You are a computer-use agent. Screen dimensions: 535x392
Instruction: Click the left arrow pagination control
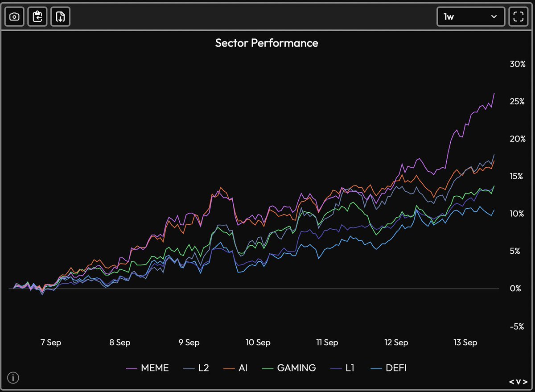coord(512,382)
